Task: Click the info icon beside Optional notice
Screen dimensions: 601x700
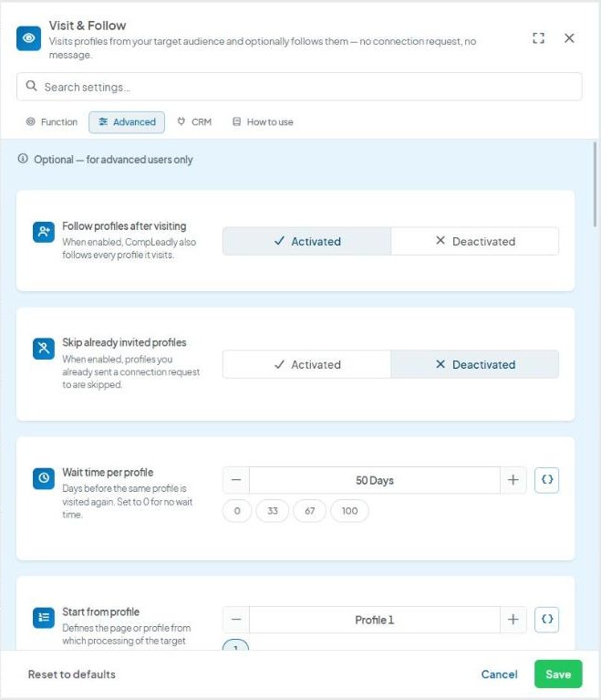Action: tap(23, 159)
